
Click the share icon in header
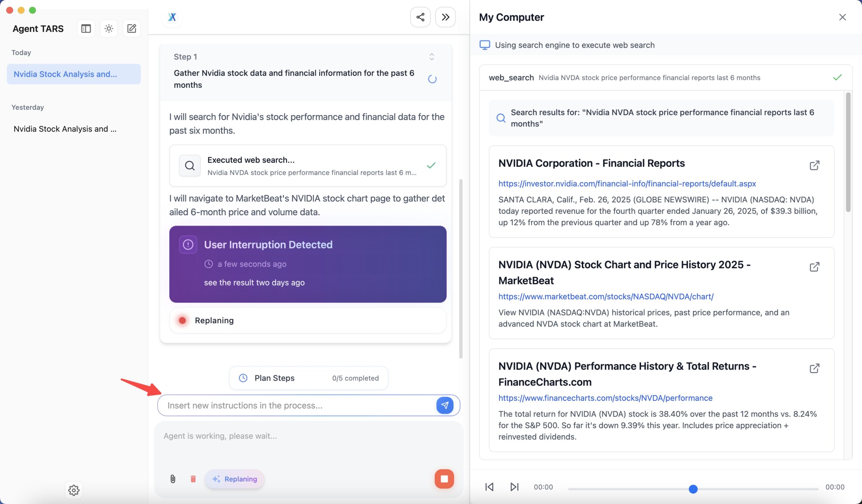tap(420, 17)
